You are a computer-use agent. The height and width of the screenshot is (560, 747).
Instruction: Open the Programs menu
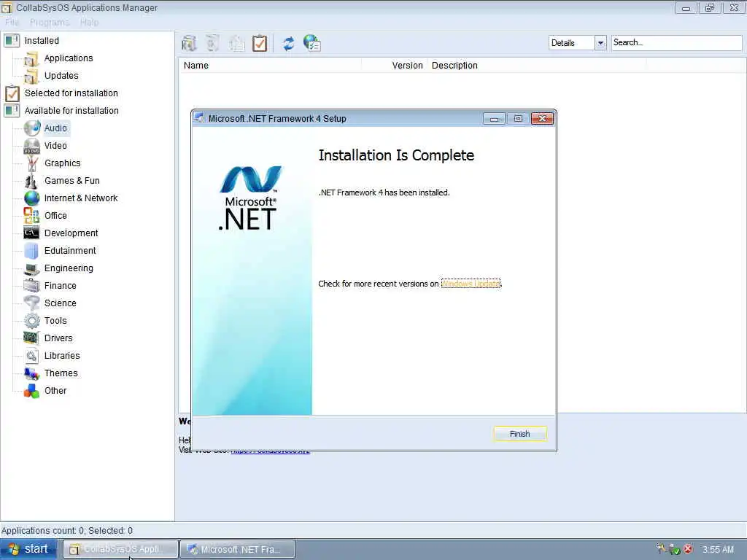point(50,23)
